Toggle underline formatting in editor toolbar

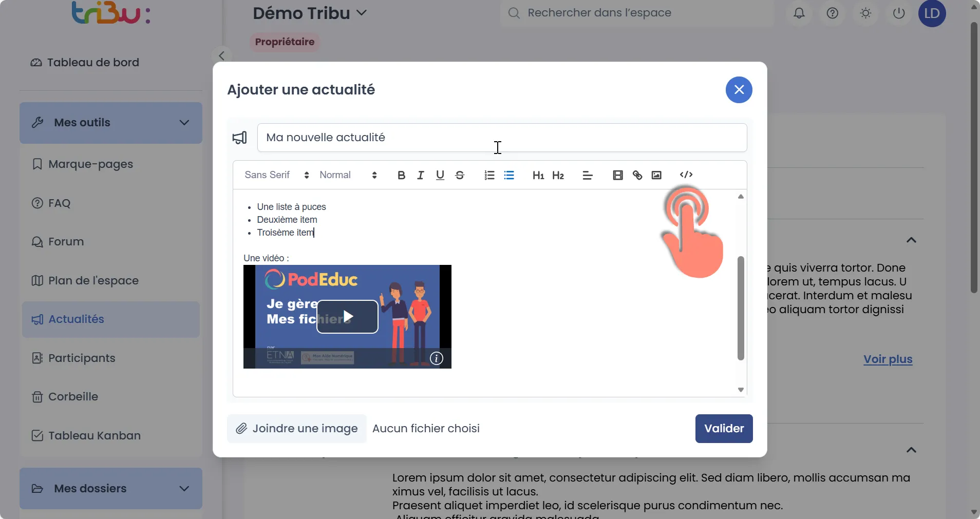pos(440,175)
